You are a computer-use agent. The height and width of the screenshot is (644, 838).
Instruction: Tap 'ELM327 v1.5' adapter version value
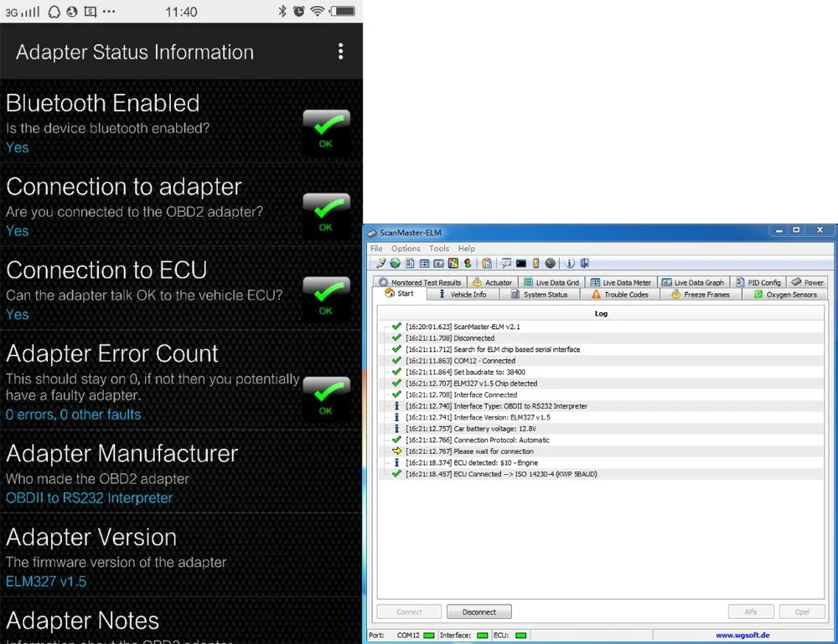click(x=46, y=581)
